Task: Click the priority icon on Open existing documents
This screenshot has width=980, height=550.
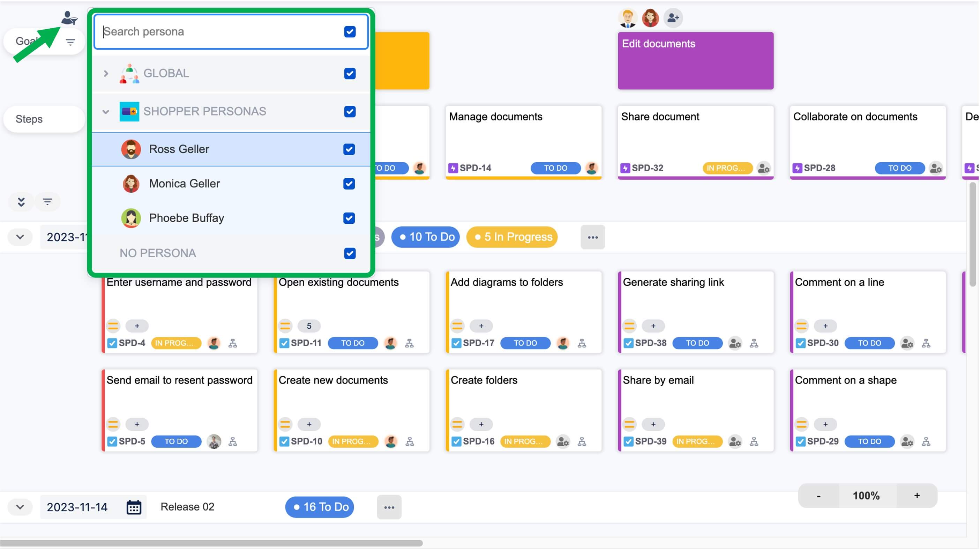Action: coord(285,326)
